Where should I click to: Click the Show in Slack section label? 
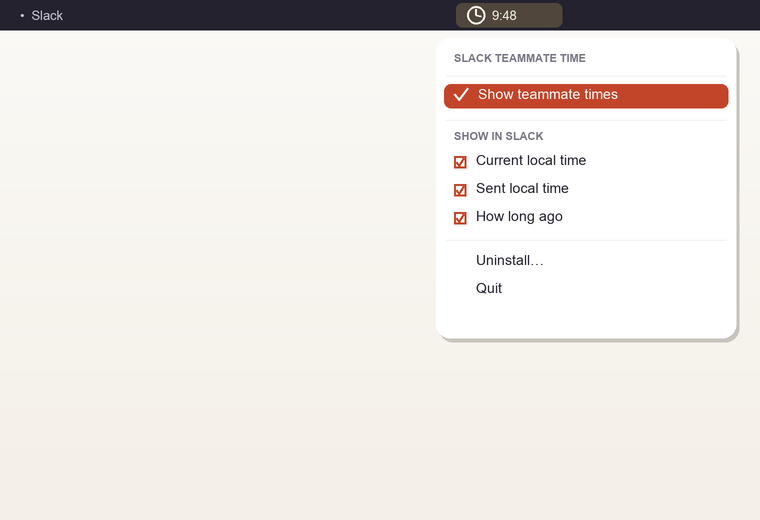pos(498,136)
